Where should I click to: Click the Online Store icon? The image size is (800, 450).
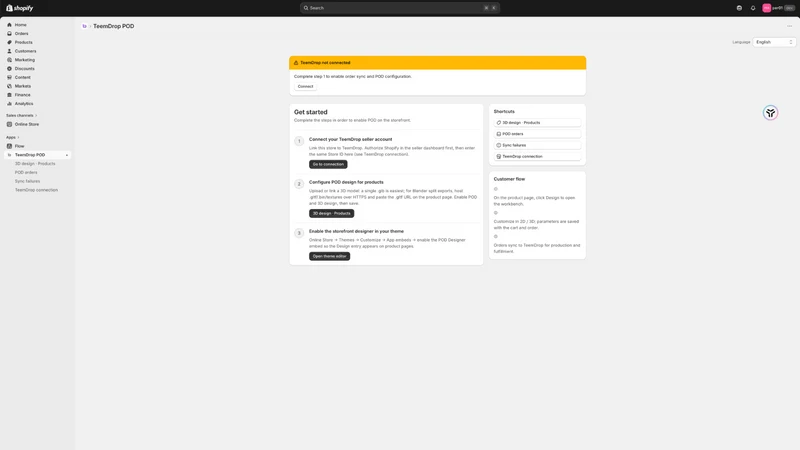point(9,124)
